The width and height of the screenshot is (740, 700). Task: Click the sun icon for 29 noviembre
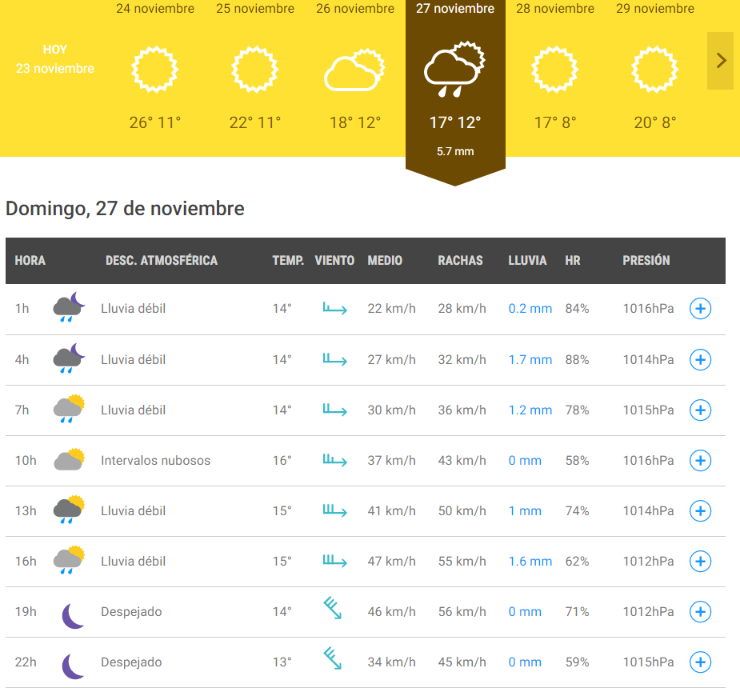tap(654, 70)
